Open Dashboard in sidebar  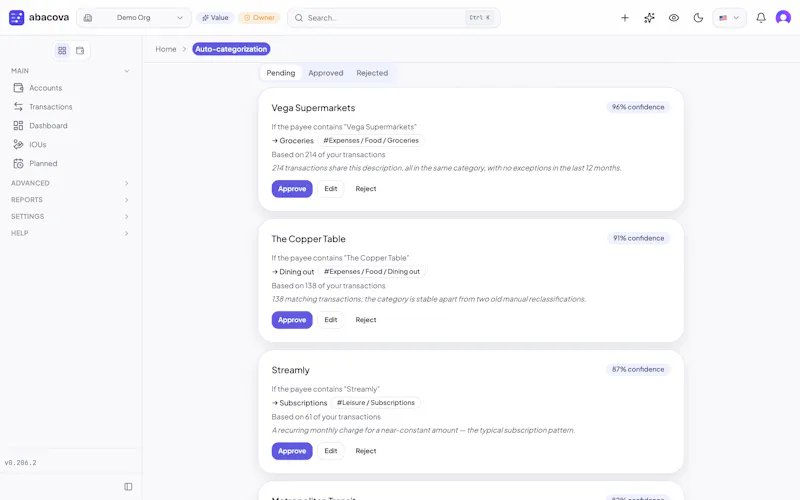click(x=70, y=126)
